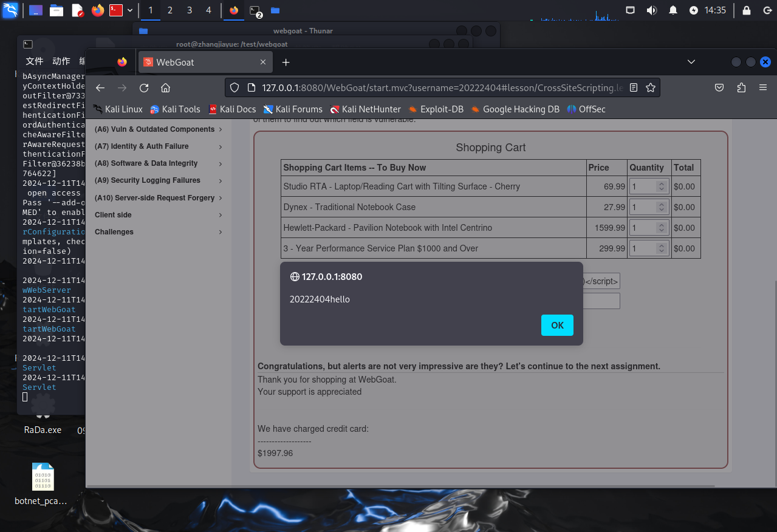Go to the Firefox home page
This screenshot has height=532, width=777.
point(165,87)
